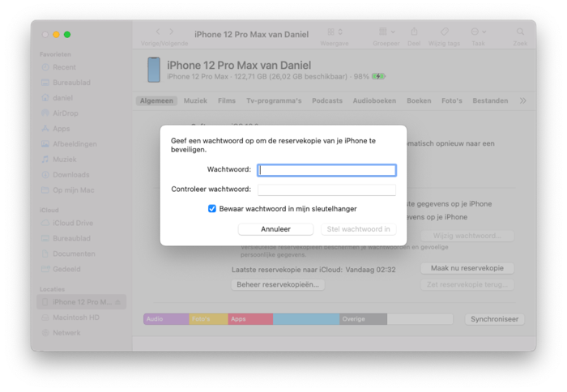567x392 pixels.
Task: Select iPhone 12 Pro M... device in sidebar
Action: pyautogui.click(x=81, y=302)
